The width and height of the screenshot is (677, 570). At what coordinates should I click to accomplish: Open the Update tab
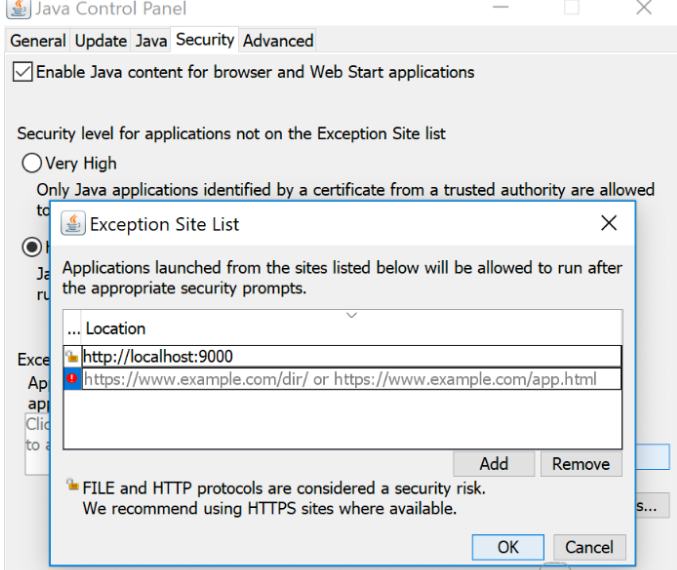[x=101, y=41]
